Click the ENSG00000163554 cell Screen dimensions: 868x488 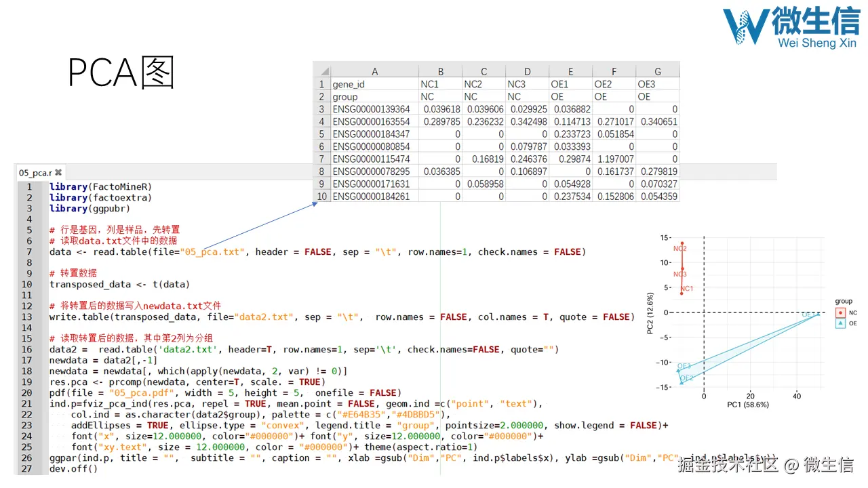pos(374,122)
